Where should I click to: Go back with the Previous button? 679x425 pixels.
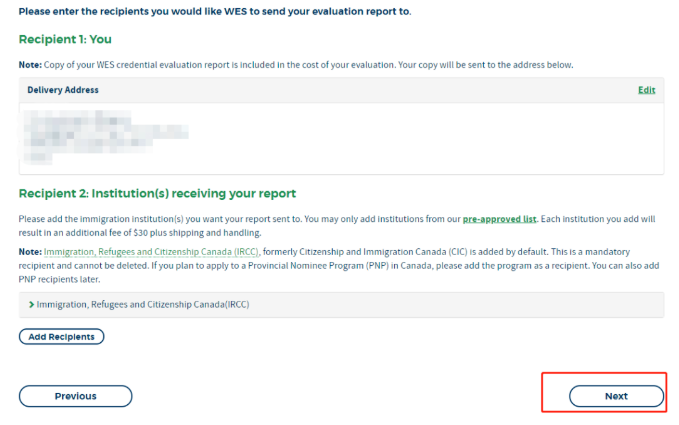pos(76,396)
